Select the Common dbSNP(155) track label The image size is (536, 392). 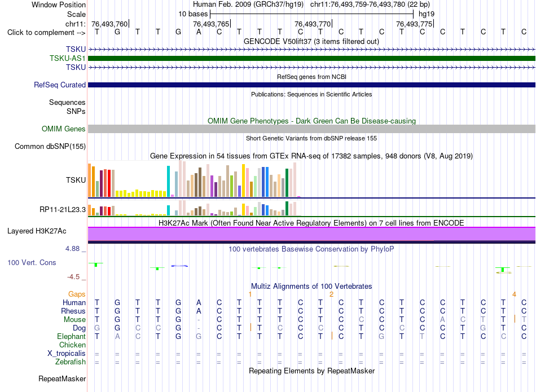[x=50, y=146]
